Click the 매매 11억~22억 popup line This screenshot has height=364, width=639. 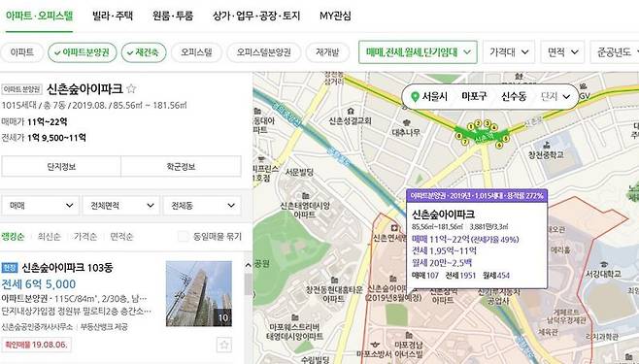coord(465,239)
